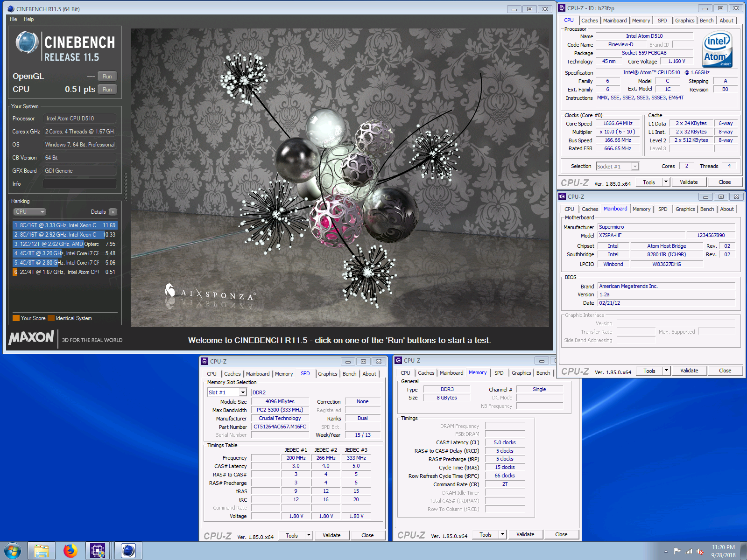Open the Details arrow in Ranking
The image size is (747, 560).
[x=113, y=212]
